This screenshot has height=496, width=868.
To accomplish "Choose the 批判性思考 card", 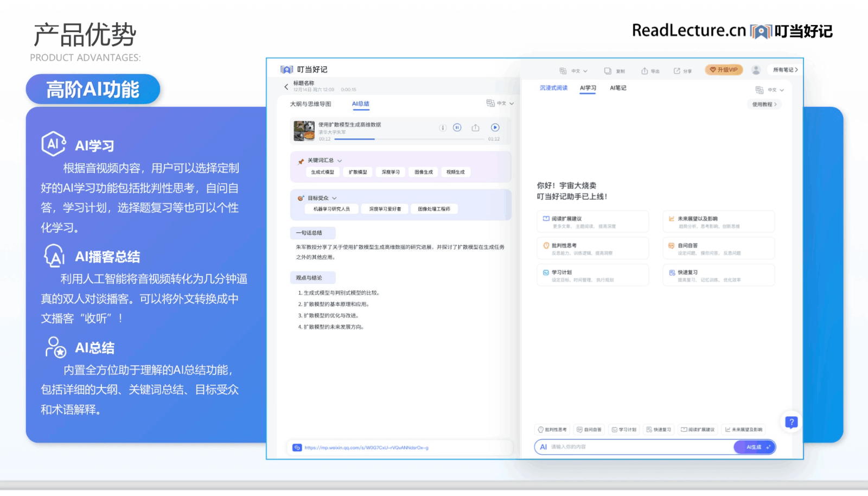I will coord(592,248).
